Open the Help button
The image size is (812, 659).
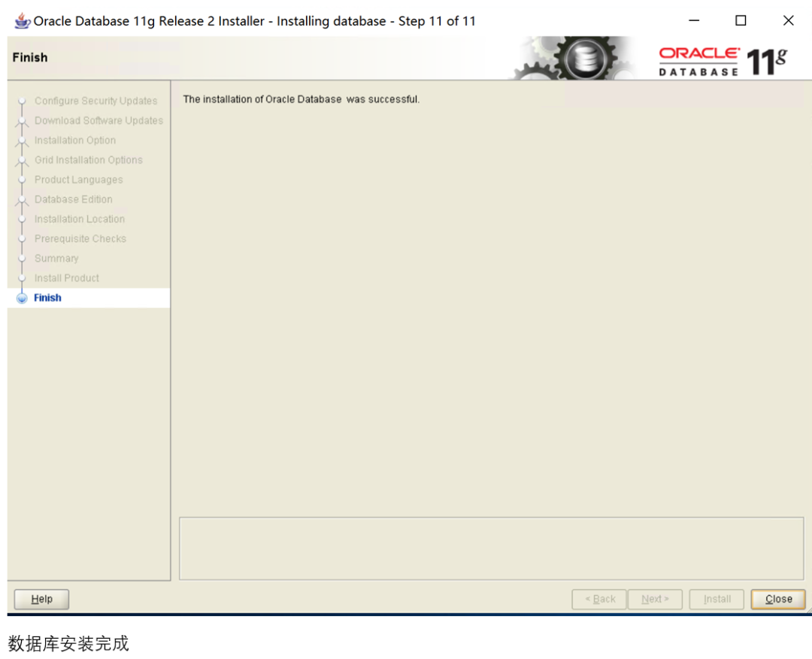point(41,599)
